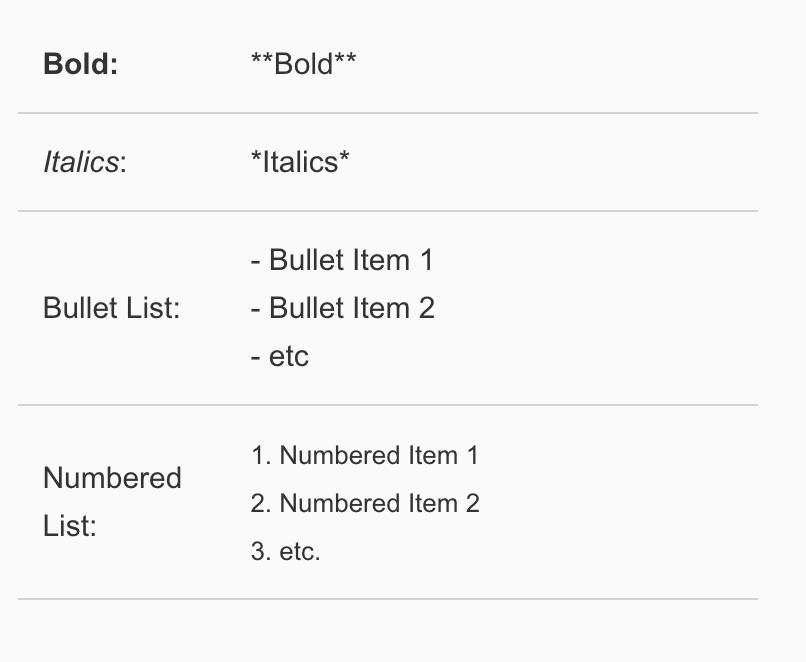This screenshot has height=662, width=806.
Task: Click the number '1.' before Numbered Item 1
Action: pos(261,455)
